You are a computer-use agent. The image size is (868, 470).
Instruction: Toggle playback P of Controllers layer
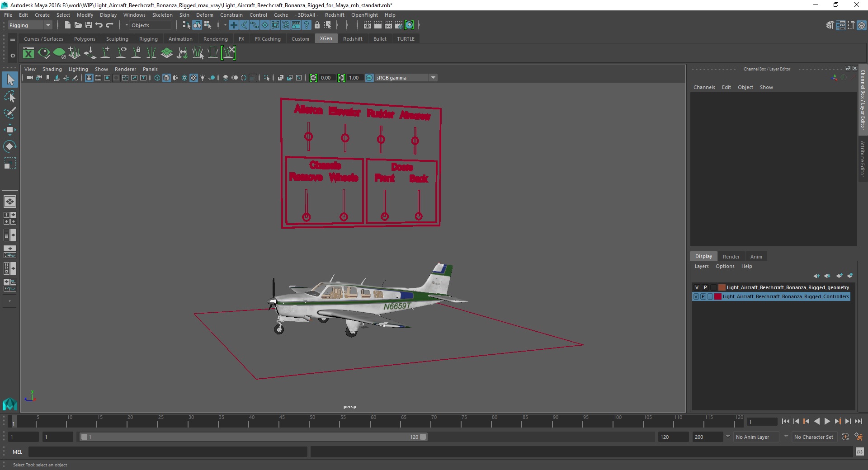[703, 296]
